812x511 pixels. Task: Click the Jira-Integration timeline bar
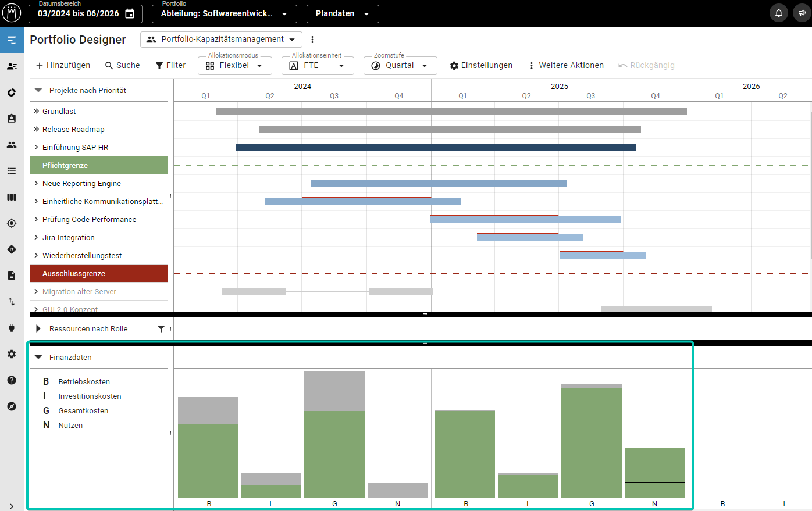coord(530,238)
